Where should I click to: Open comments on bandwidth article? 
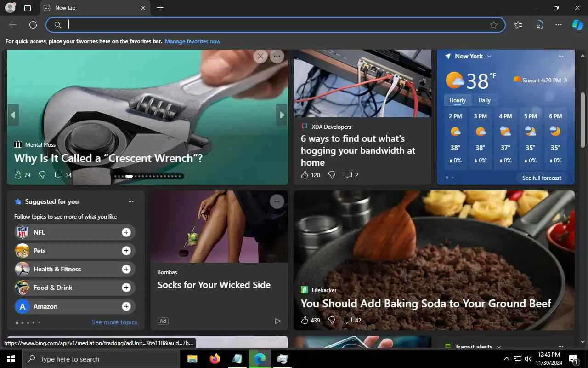(x=351, y=175)
